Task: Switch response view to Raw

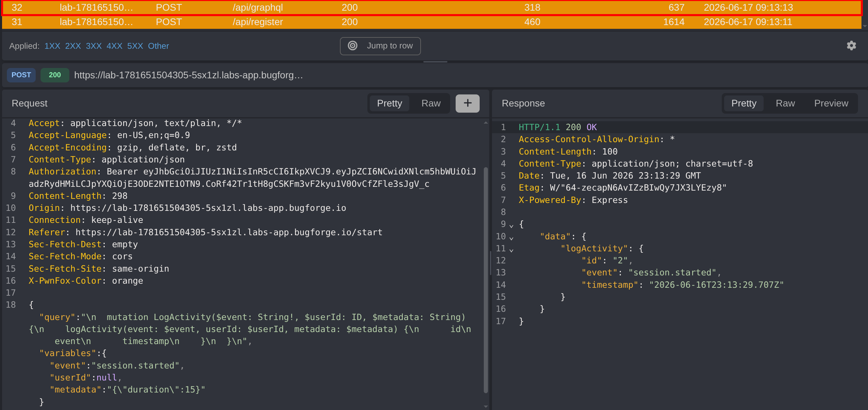Action: (785, 103)
